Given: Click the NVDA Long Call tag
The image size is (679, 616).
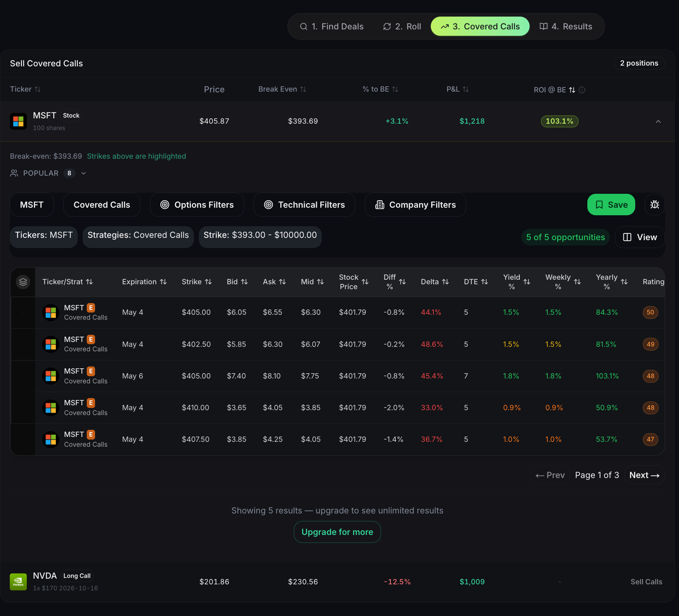Looking at the screenshot, I should click(x=77, y=576).
